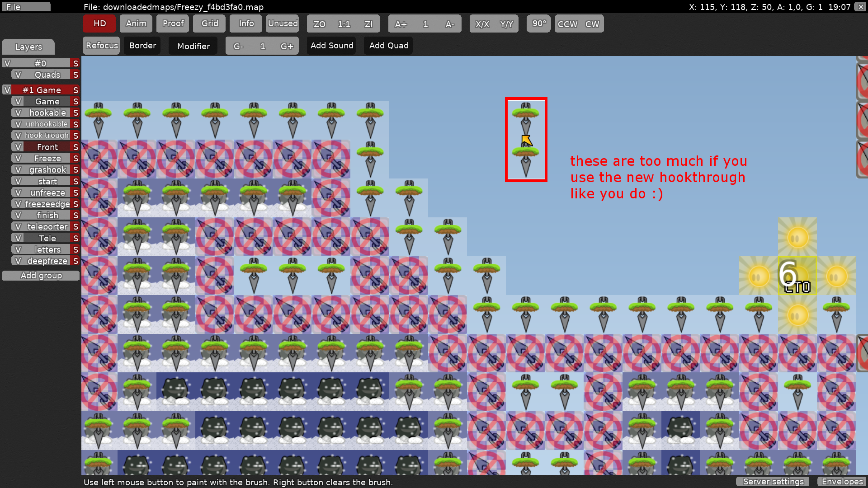
Task: Rotate brush clockwise with CW
Action: [592, 24]
